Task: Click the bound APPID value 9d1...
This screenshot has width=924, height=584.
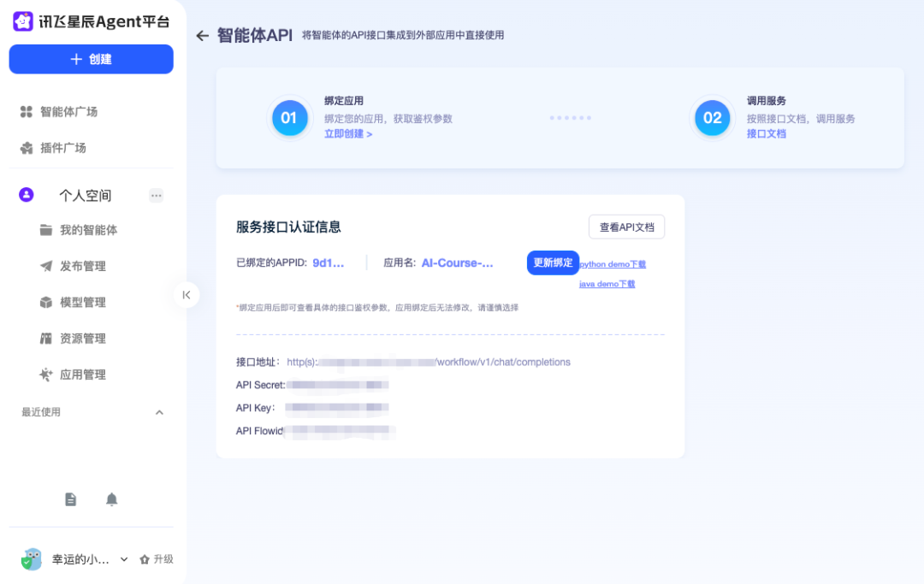Action: coord(329,263)
